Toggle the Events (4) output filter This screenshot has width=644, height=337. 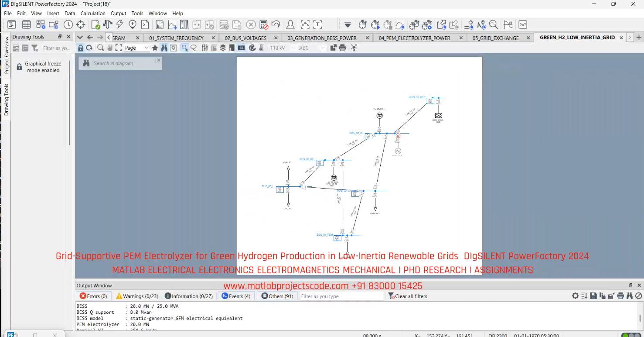pyautogui.click(x=236, y=296)
